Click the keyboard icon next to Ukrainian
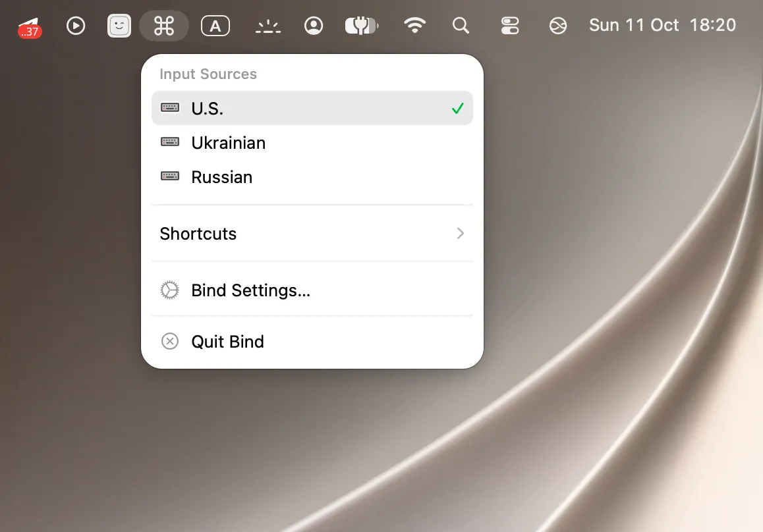The height and width of the screenshot is (532, 763). [x=170, y=142]
